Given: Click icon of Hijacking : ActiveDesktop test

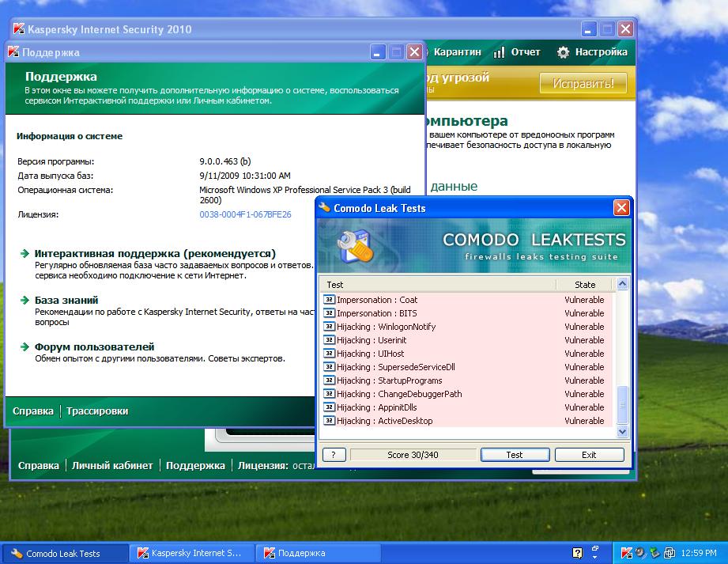Looking at the screenshot, I should pos(329,421).
